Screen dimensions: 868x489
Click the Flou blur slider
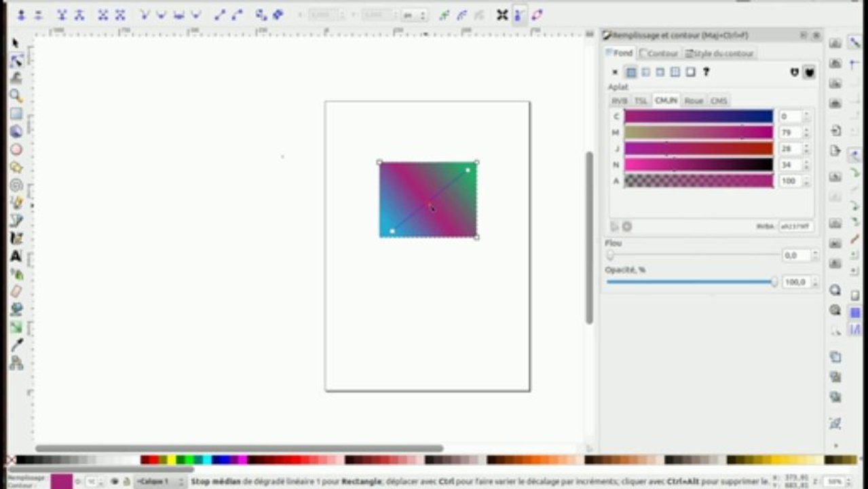693,255
